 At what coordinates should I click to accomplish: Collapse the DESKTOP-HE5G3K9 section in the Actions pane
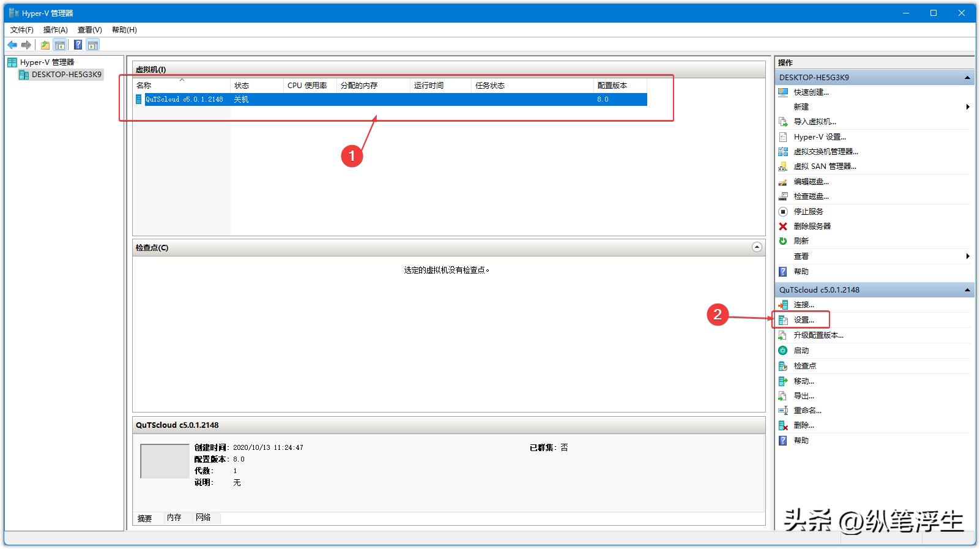click(x=967, y=78)
